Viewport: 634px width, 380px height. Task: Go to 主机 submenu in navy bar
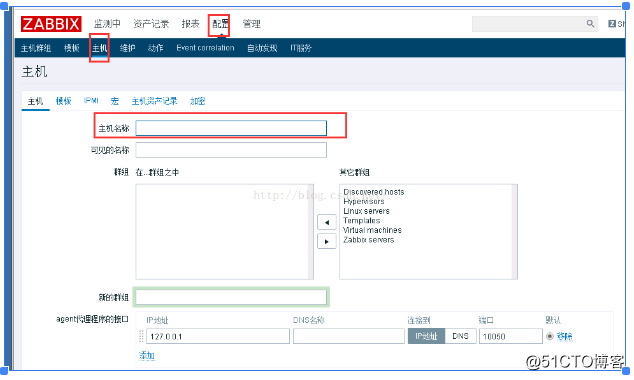[x=99, y=48]
